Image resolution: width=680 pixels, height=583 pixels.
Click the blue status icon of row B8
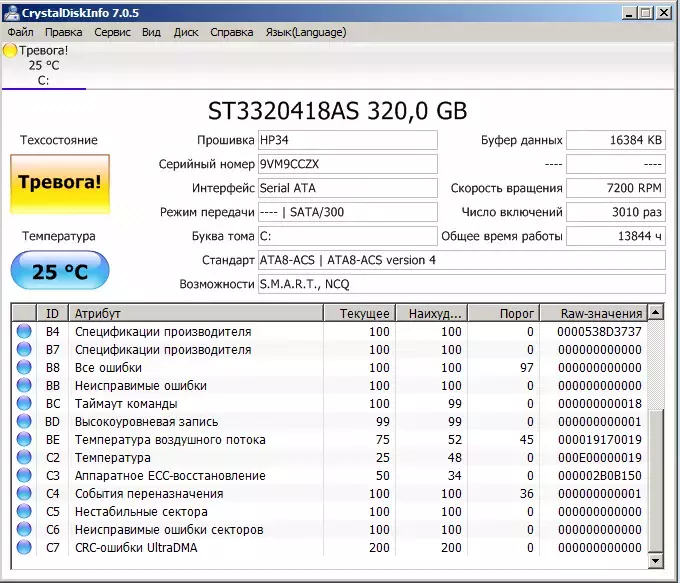point(24,367)
